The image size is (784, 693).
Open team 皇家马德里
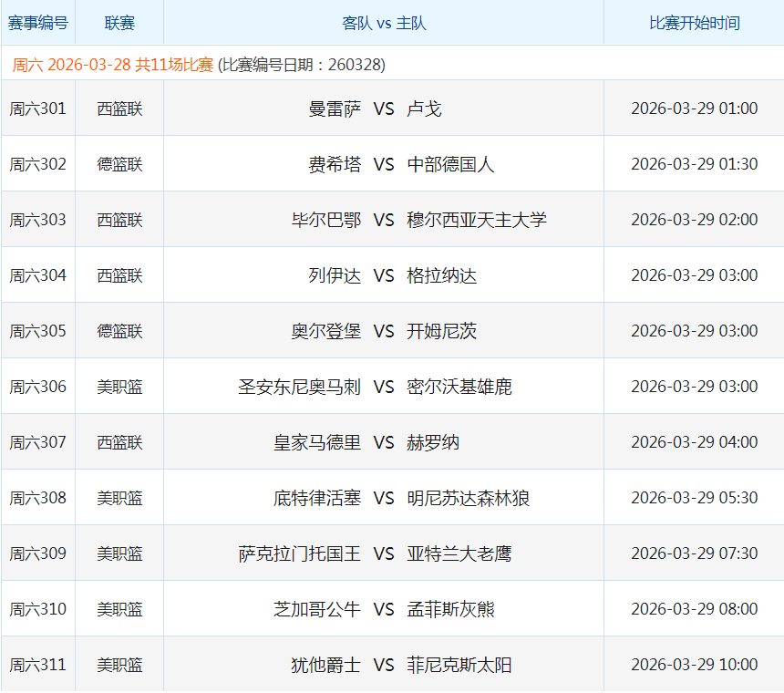tap(317, 442)
